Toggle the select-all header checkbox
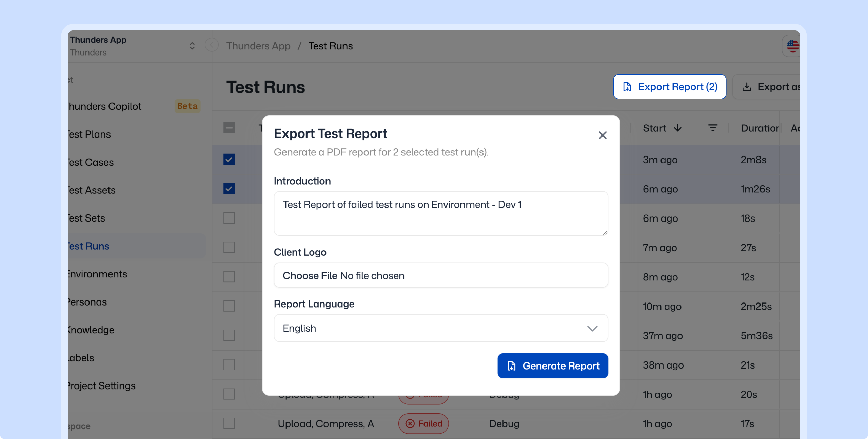 click(x=229, y=128)
